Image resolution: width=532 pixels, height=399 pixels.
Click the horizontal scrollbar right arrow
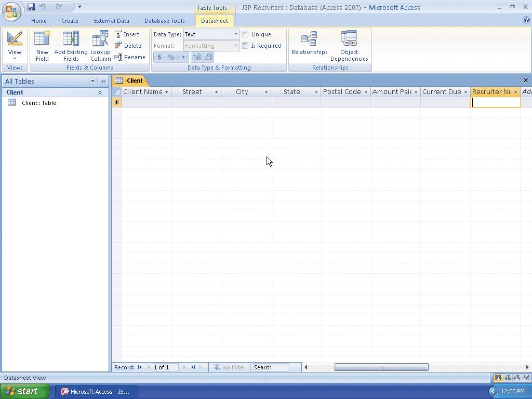[x=527, y=367]
